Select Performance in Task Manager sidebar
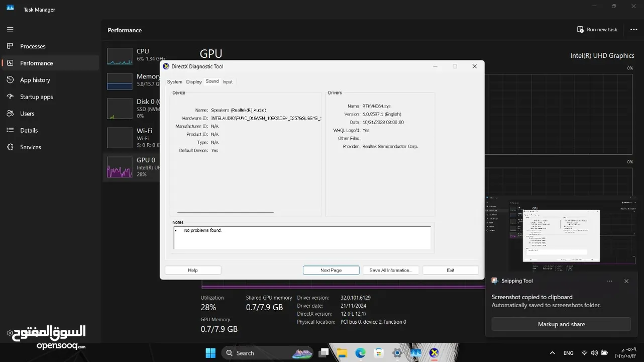This screenshot has height=362, width=644. pos(50,63)
